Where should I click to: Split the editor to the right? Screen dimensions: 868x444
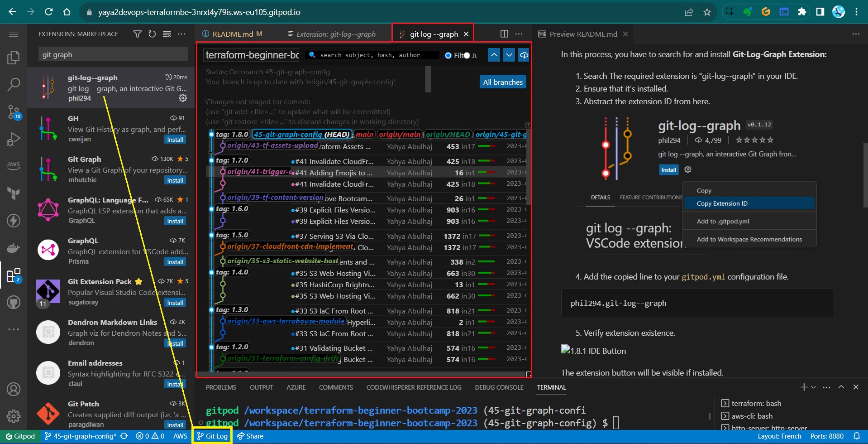point(504,34)
